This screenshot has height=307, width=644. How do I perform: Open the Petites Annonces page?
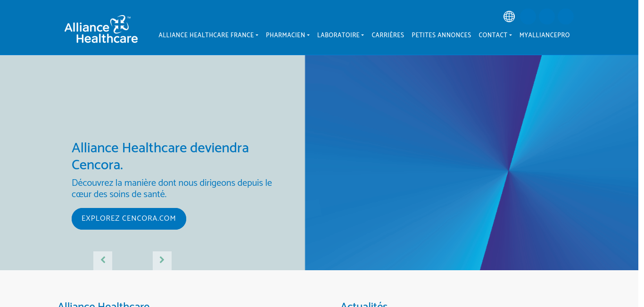[441, 35]
